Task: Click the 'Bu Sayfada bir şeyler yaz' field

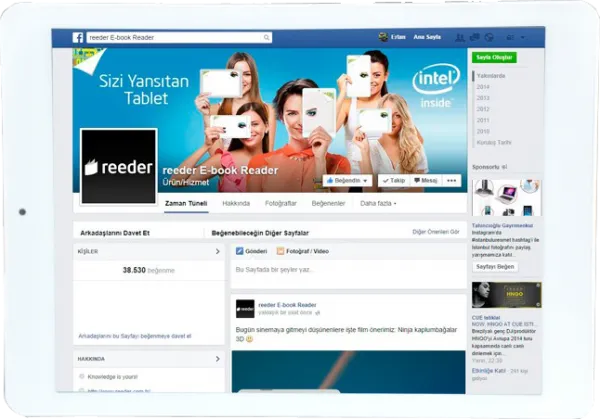Action: click(348, 274)
